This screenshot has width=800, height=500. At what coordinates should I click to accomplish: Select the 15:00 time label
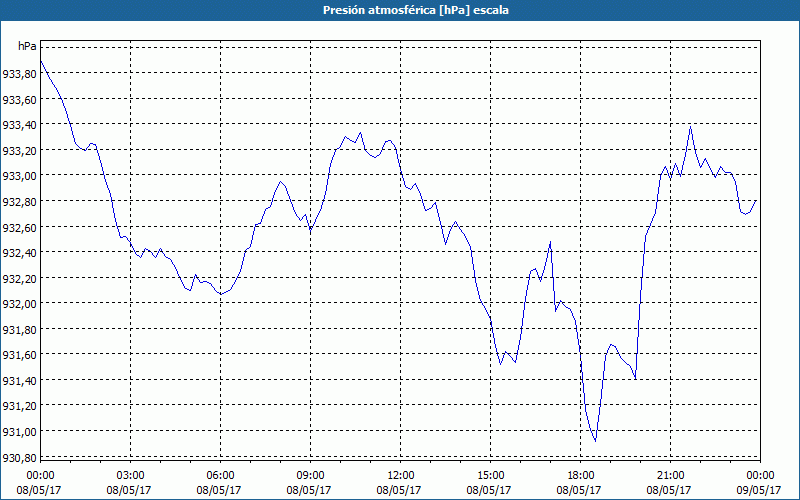(x=490, y=476)
